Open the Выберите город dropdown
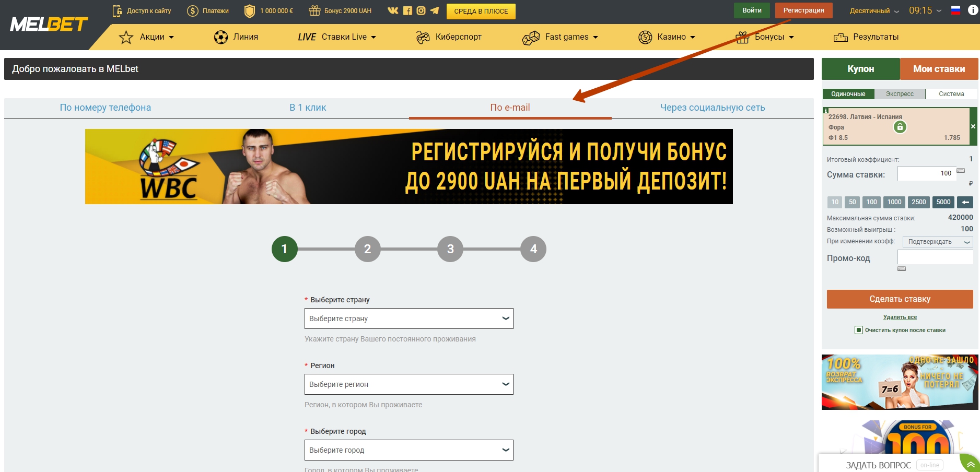The width and height of the screenshot is (980, 472). (x=409, y=450)
